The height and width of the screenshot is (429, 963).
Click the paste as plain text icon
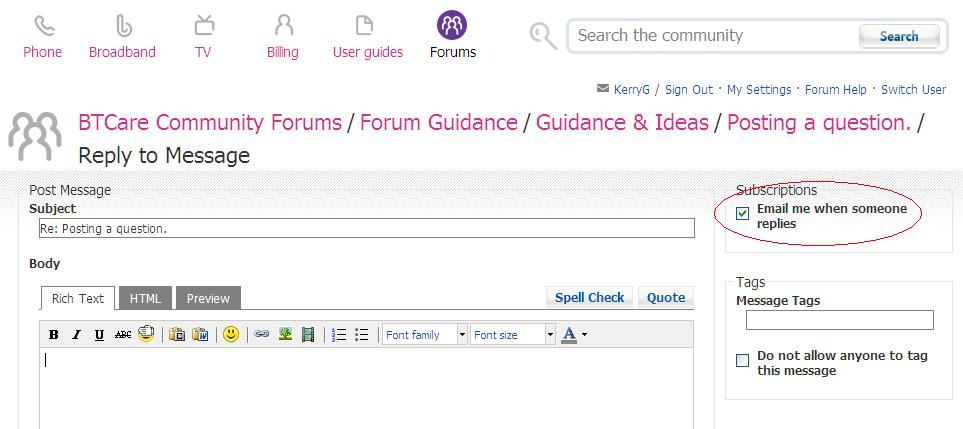click(177, 334)
